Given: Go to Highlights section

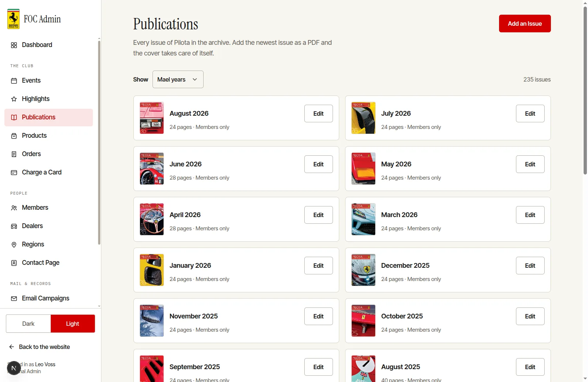Looking at the screenshot, I should [x=49, y=99].
